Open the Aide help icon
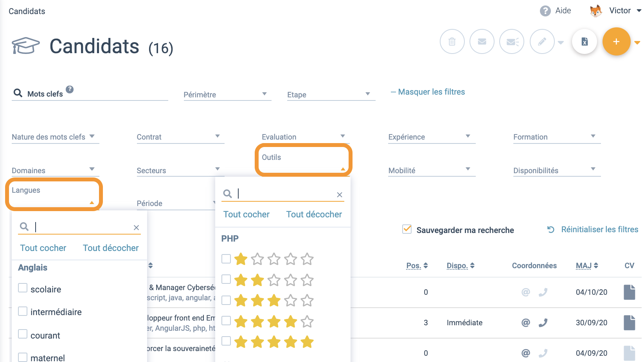The image size is (644, 362). click(x=545, y=11)
